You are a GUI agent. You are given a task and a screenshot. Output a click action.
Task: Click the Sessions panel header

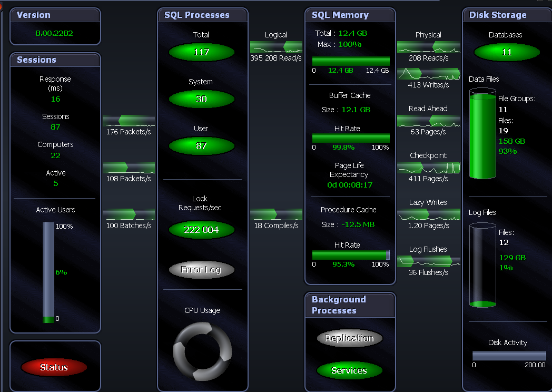pos(55,60)
